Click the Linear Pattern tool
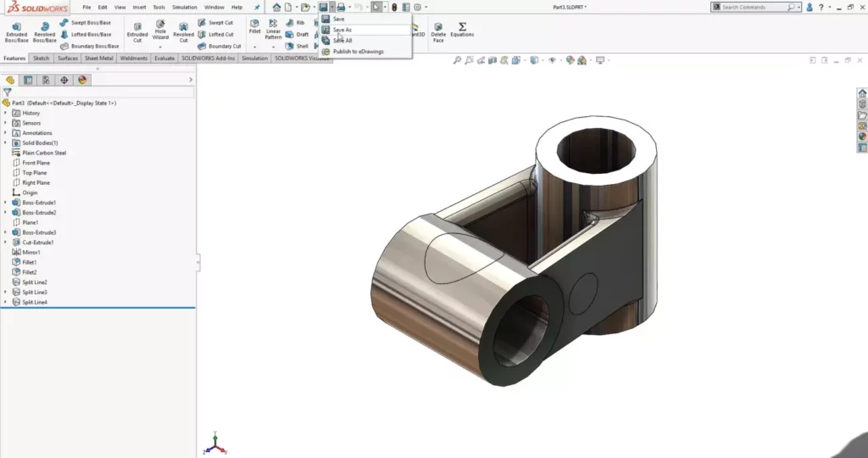The height and width of the screenshot is (458, 868). [x=273, y=30]
